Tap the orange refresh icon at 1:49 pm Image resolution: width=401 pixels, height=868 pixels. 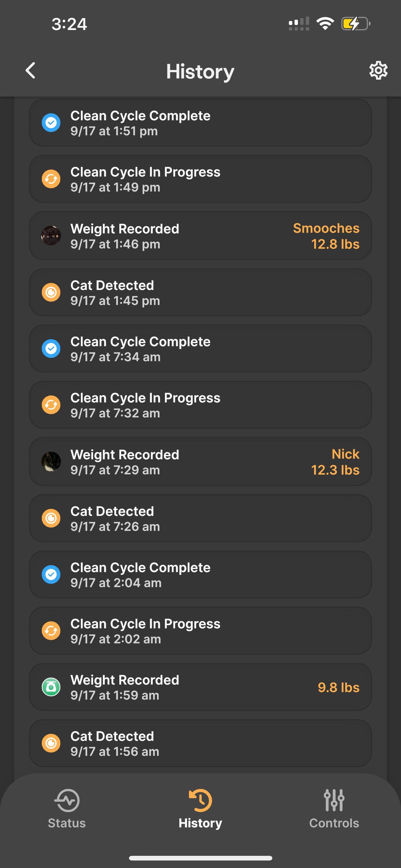pos(51,179)
